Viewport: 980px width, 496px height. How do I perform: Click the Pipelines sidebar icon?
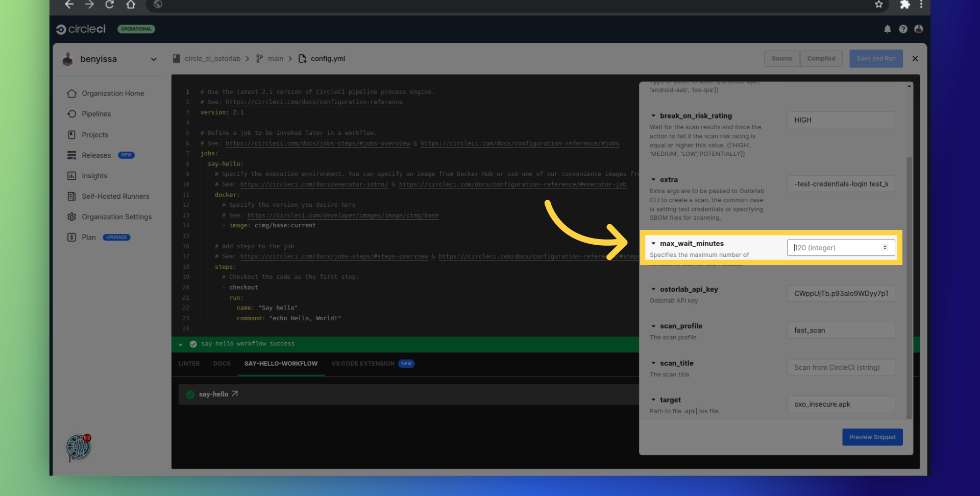(x=72, y=114)
